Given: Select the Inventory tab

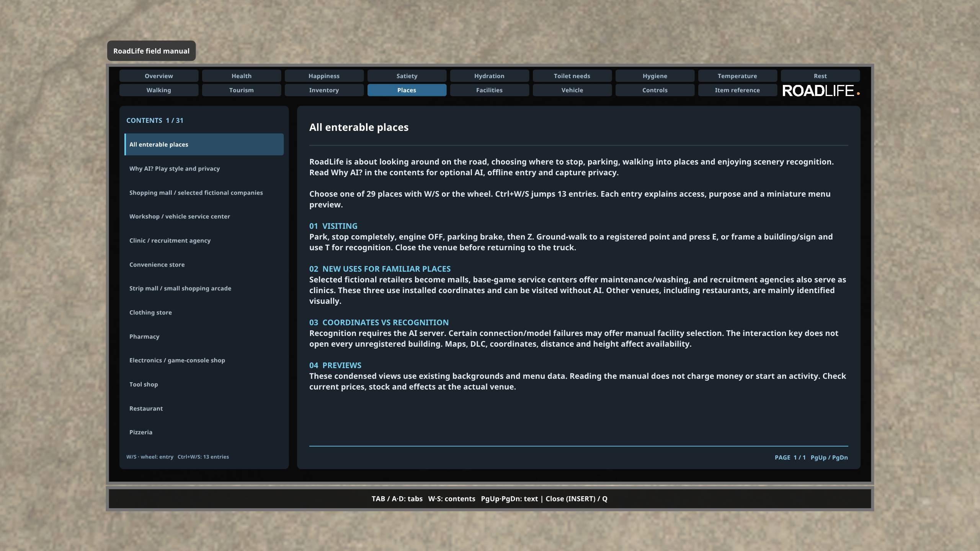Looking at the screenshot, I should (x=324, y=90).
